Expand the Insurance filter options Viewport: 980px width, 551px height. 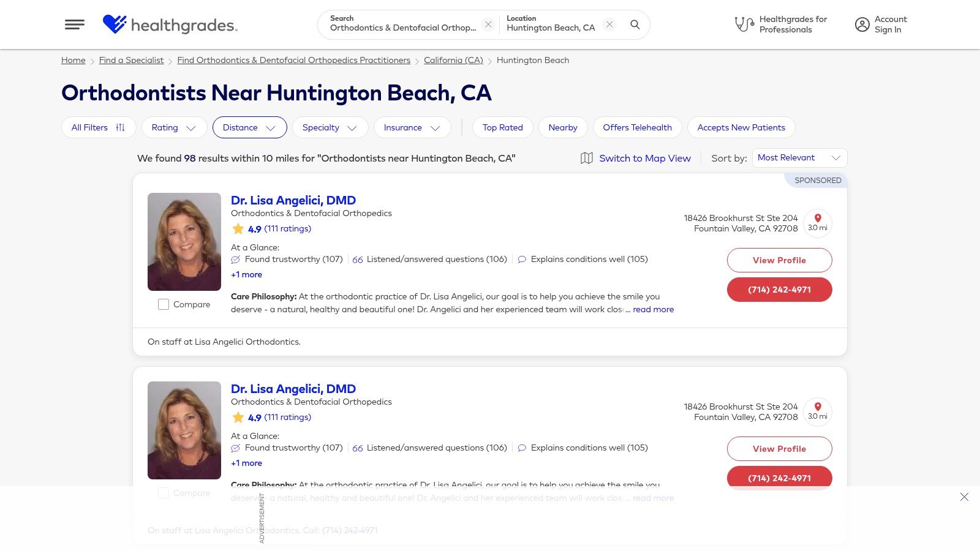(x=412, y=127)
